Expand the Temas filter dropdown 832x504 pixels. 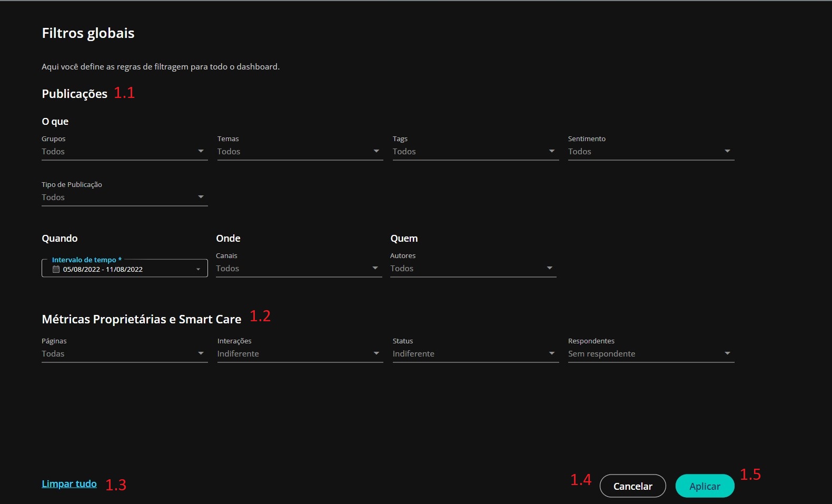(300, 152)
